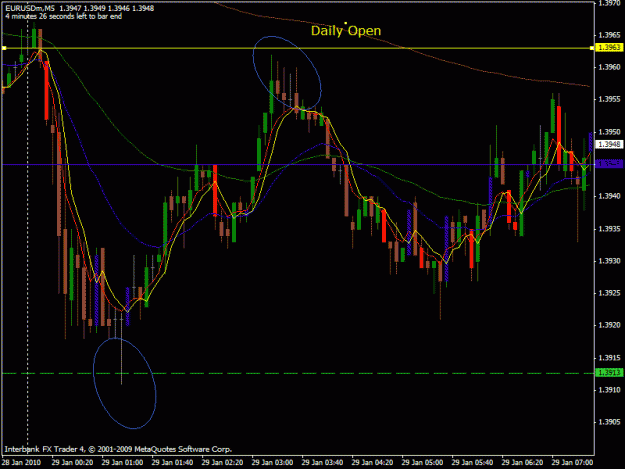Click the white 1.3948 current price tag
This screenshot has width=625, height=469.
pyautogui.click(x=609, y=144)
